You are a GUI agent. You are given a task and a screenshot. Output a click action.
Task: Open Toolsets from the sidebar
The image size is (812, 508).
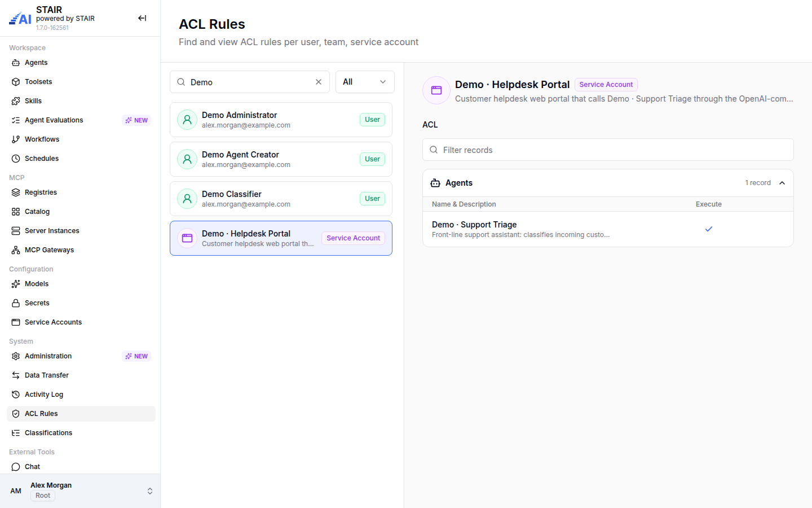(x=81, y=82)
